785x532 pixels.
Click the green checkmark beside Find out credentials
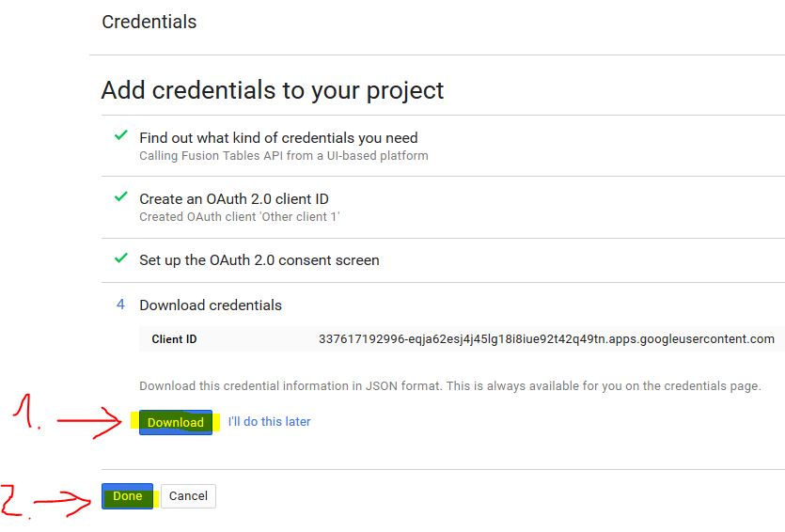click(x=120, y=135)
